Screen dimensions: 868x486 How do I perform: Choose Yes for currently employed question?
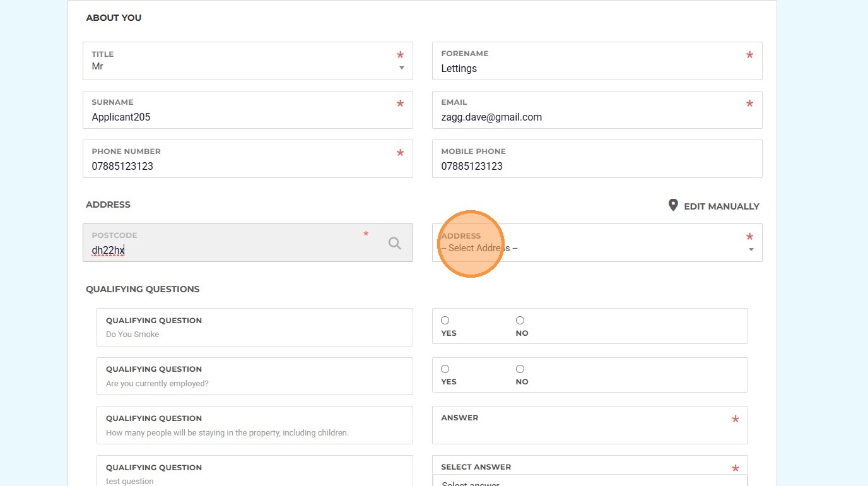[445, 369]
